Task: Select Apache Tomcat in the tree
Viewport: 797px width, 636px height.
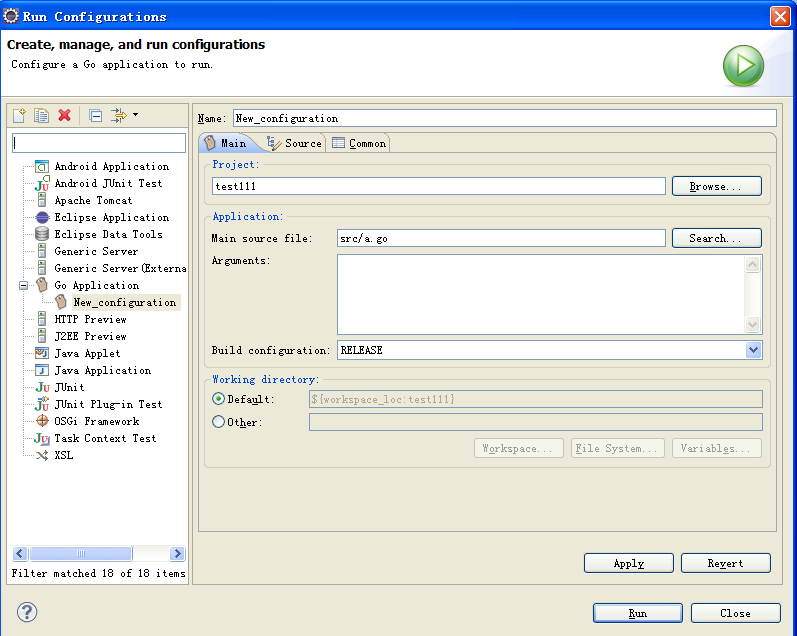Action: 93,201
